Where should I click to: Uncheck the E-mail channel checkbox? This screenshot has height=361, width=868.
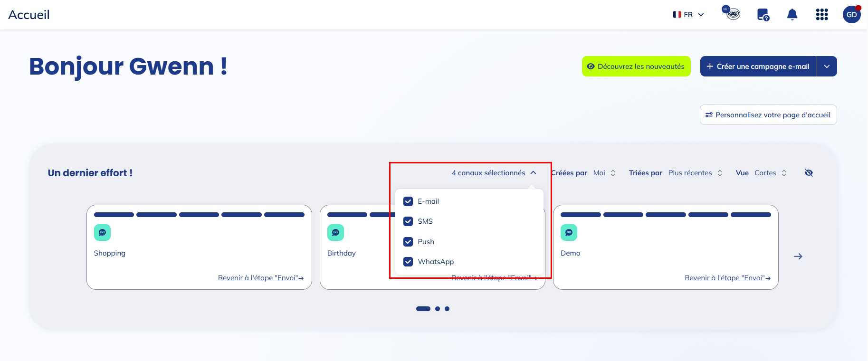tap(408, 201)
